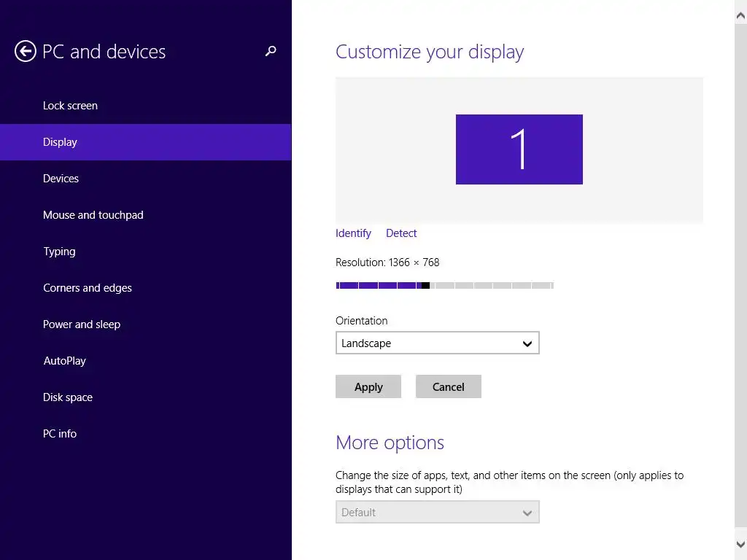Click the resolution slider black thumb

(425, 285)
